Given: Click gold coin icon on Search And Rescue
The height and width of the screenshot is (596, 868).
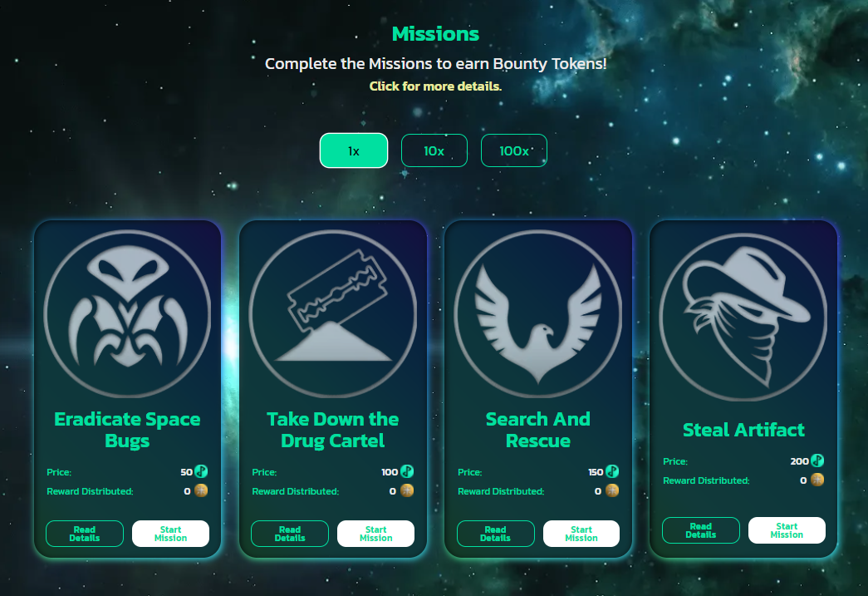Looking at the screenshot, I should (x=611, y=490).
